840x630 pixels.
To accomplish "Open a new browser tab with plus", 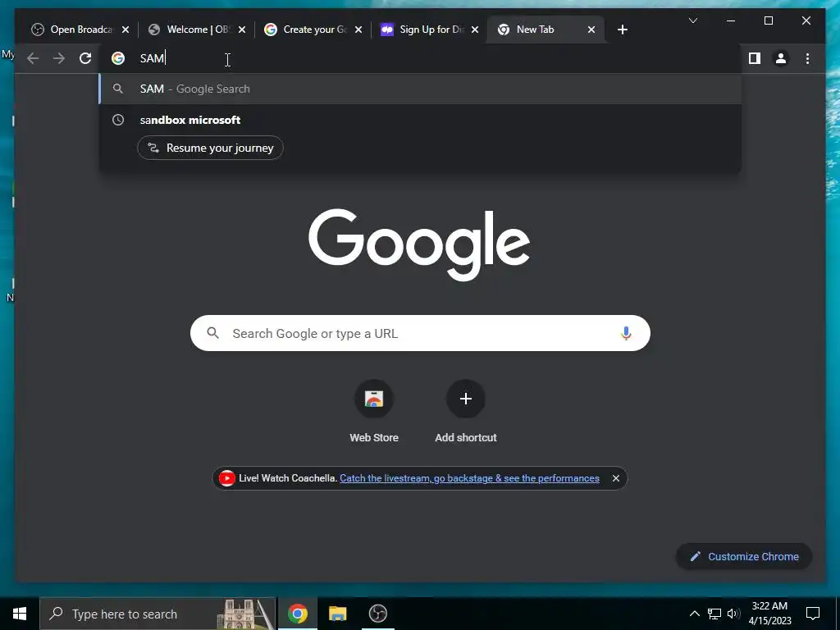I will click(x=622, y=30).
